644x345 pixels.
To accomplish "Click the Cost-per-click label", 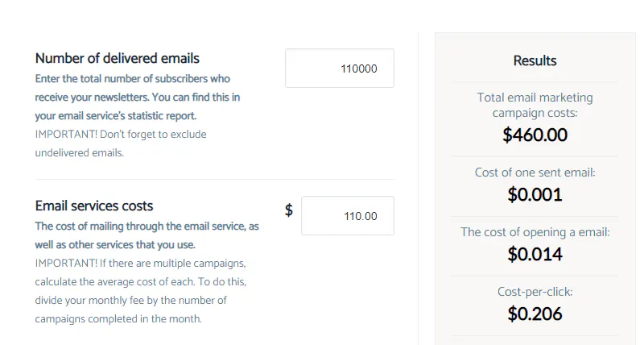I will 535,292.
